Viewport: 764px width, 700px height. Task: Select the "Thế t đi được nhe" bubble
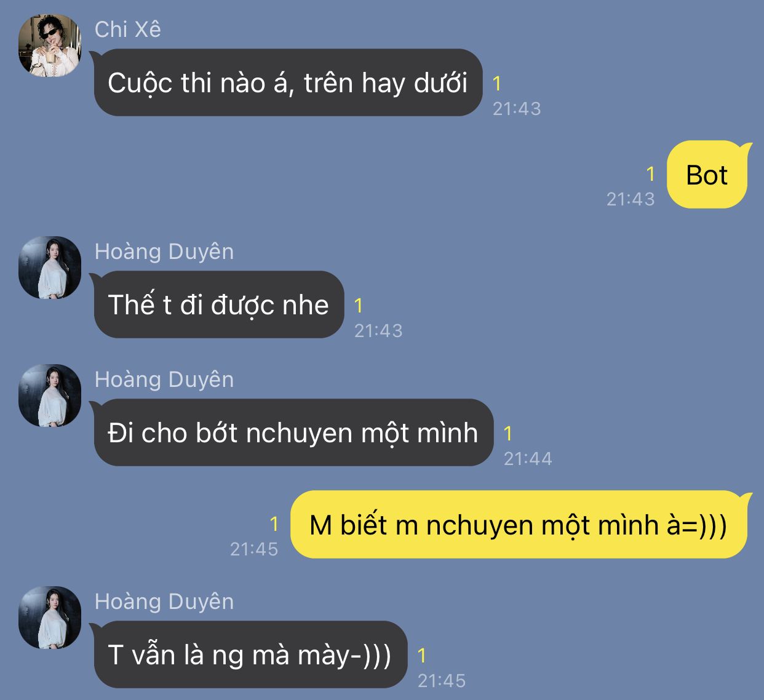tap(219, 304)
